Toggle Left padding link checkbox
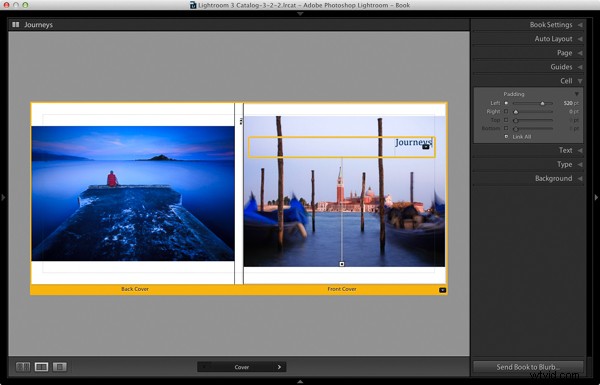Image resolution: width=600 pixels, height=385 pixels. pyautogui.click(x=506, y=103)
